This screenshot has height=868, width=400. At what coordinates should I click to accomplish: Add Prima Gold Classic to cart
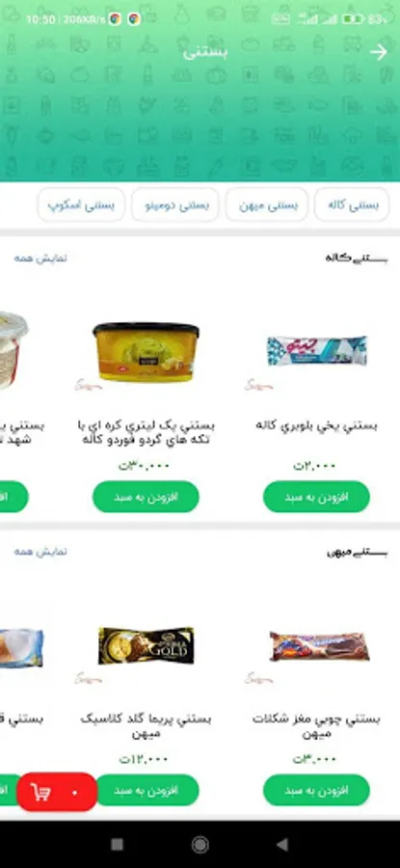coord(147,790)
